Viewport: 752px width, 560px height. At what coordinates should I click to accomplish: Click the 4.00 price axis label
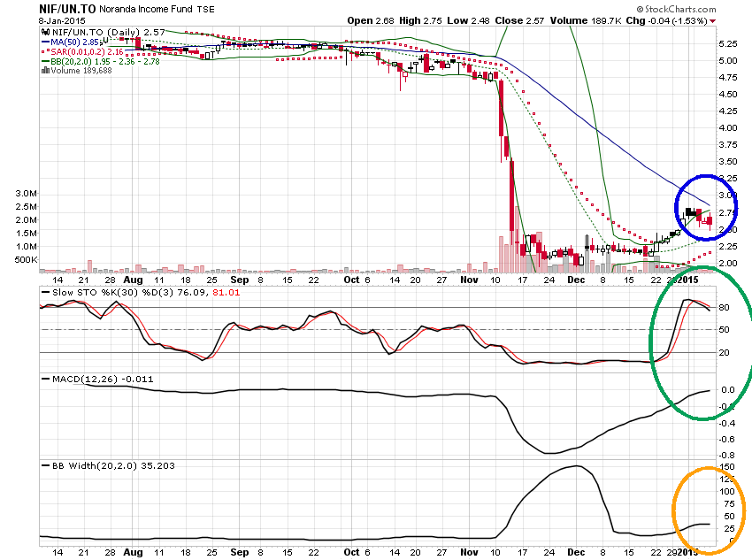(x=728, y=127)
